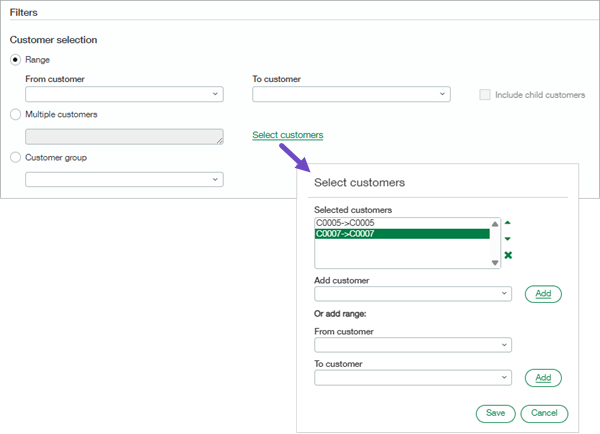The image size is (600, 434).
Task: Move selected customer down with green arrow
Action: pos(508,239)
